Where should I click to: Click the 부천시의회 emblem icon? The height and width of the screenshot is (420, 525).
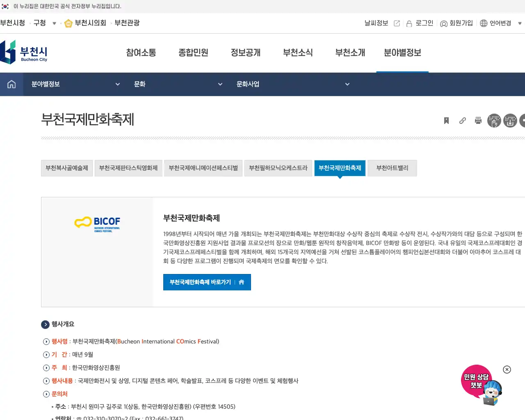tap(68, 23)
